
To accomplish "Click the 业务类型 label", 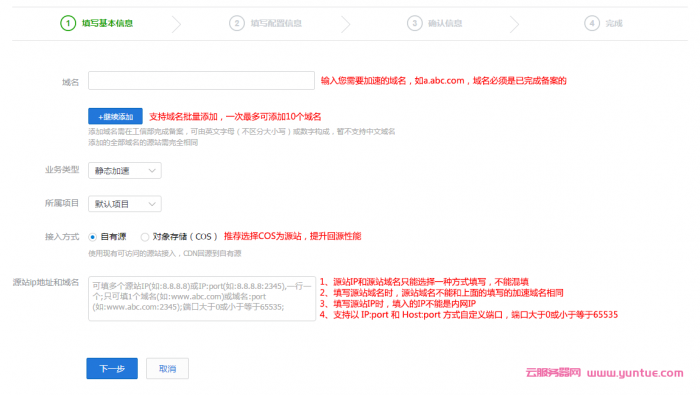I will (62, 170).
